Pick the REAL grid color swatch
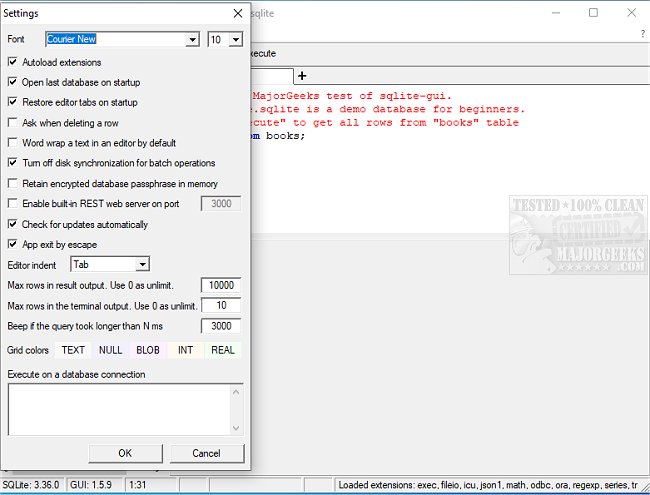The width and height of the screenshot is (650, 495). 223,350
